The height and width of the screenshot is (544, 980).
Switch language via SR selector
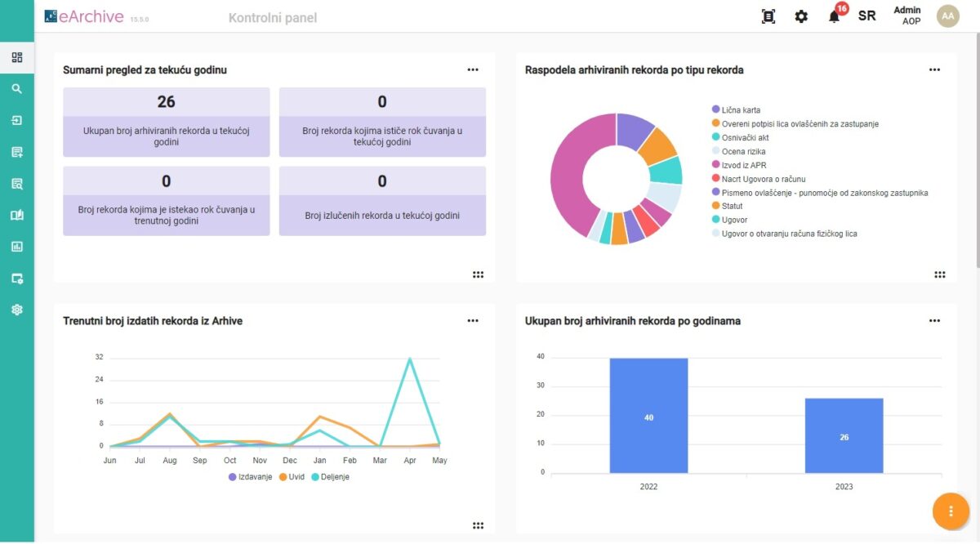point(866,16)
